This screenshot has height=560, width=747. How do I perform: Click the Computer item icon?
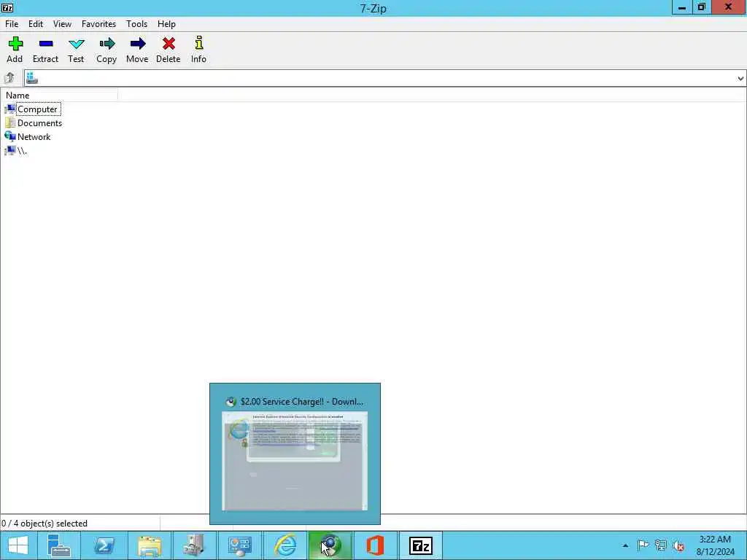[x=9, y=109]
